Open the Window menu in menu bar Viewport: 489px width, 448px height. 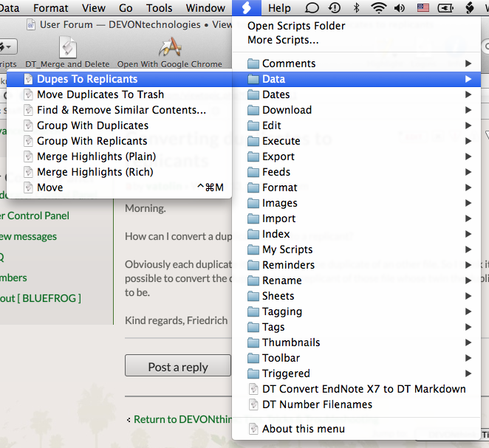click(205, 8)
